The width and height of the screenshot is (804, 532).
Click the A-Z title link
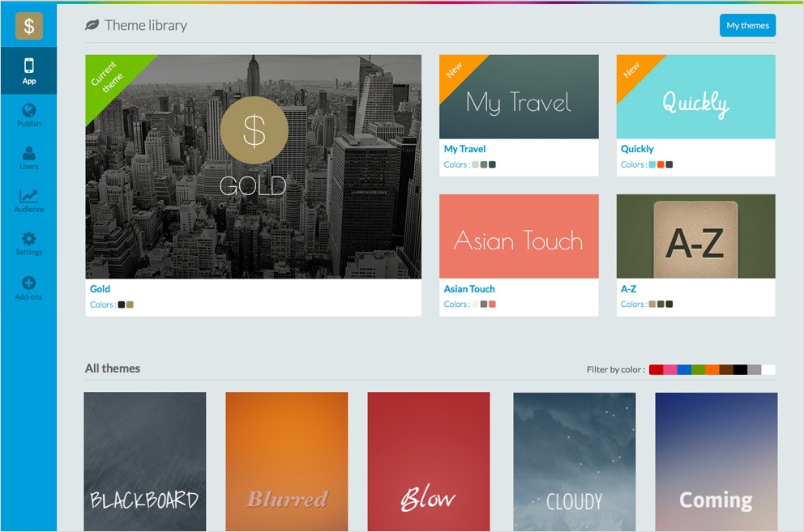[x=629, y=288]
